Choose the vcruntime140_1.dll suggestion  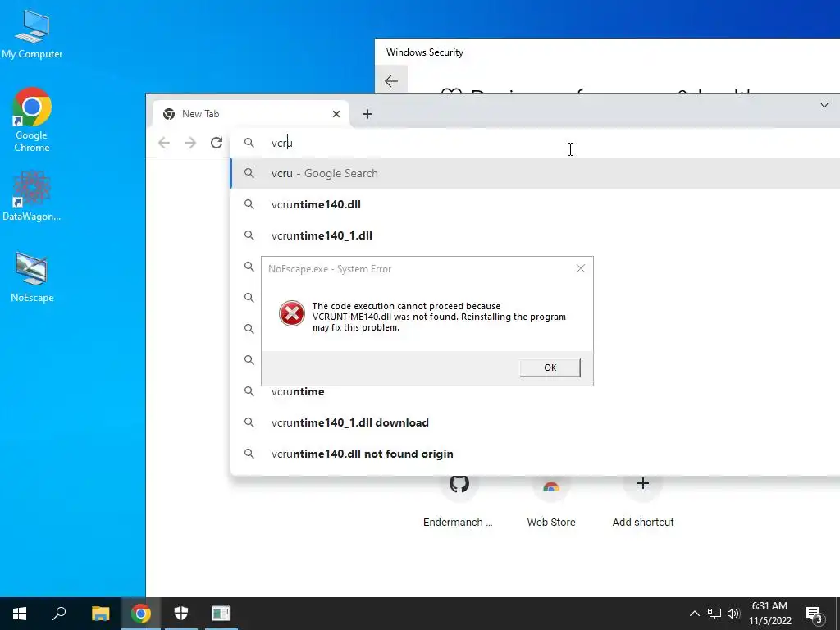pos(536,235)
